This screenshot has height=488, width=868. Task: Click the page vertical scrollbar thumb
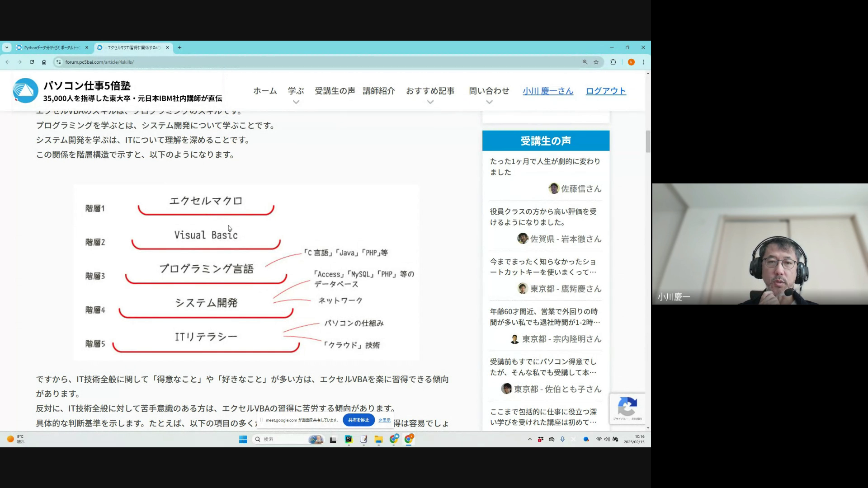[x=648, y=141]
